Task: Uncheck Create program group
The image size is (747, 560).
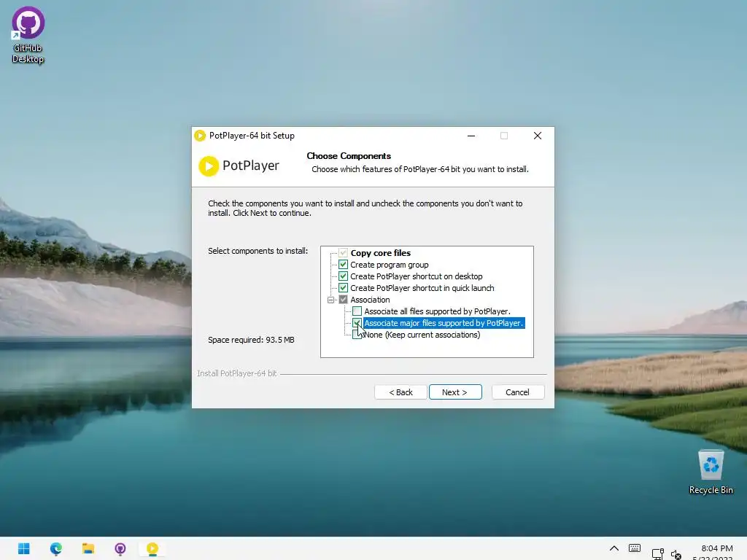Action: 343,264
